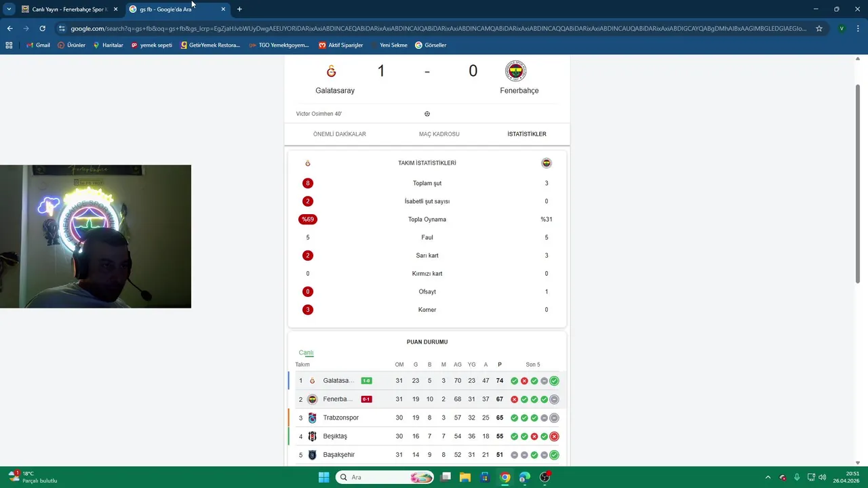
Task: Open weather widget showing 18°C
Action: [32, 477]
